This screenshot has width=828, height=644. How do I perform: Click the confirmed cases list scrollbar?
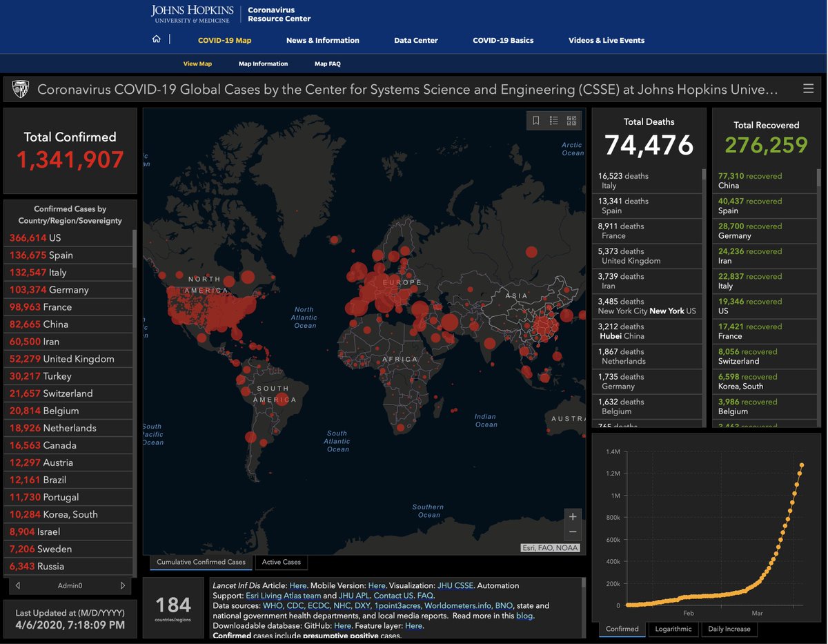coord(135,248)
